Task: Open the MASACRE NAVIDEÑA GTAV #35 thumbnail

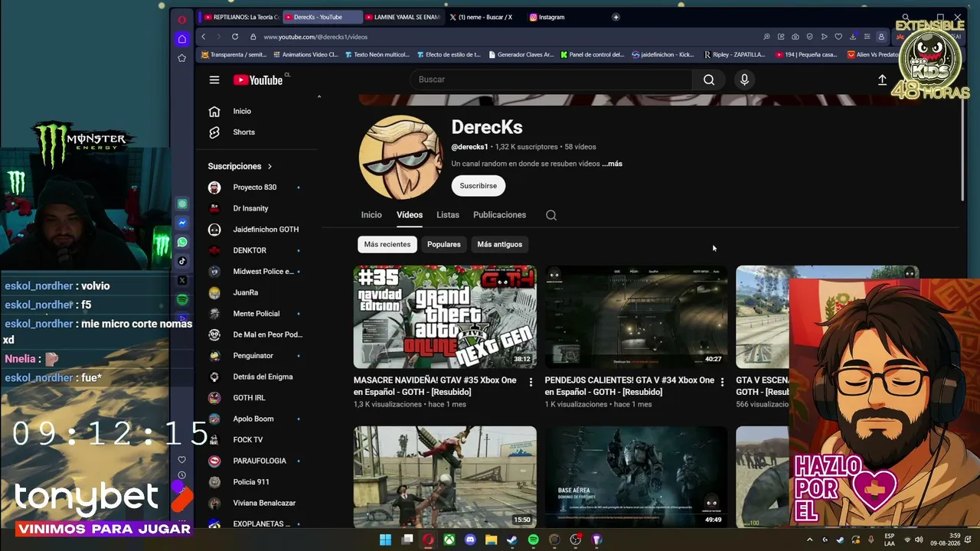Action: [445, 317]
